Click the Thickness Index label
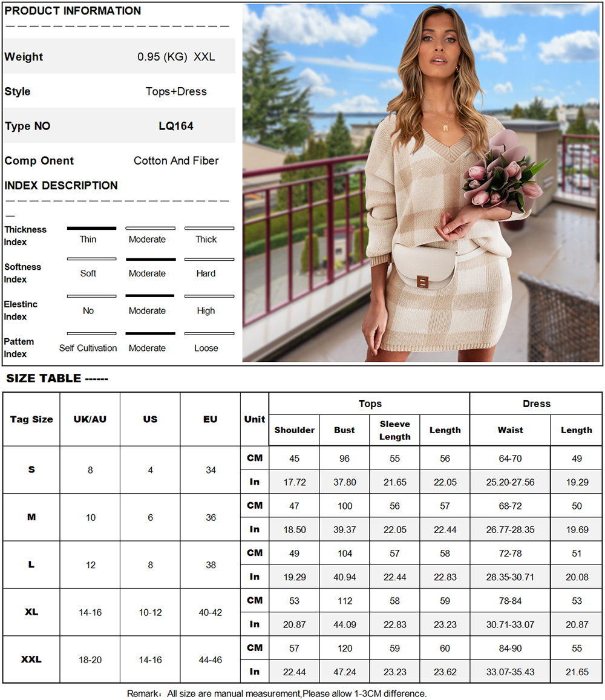The image size is (605, 700). pos(25,236)
